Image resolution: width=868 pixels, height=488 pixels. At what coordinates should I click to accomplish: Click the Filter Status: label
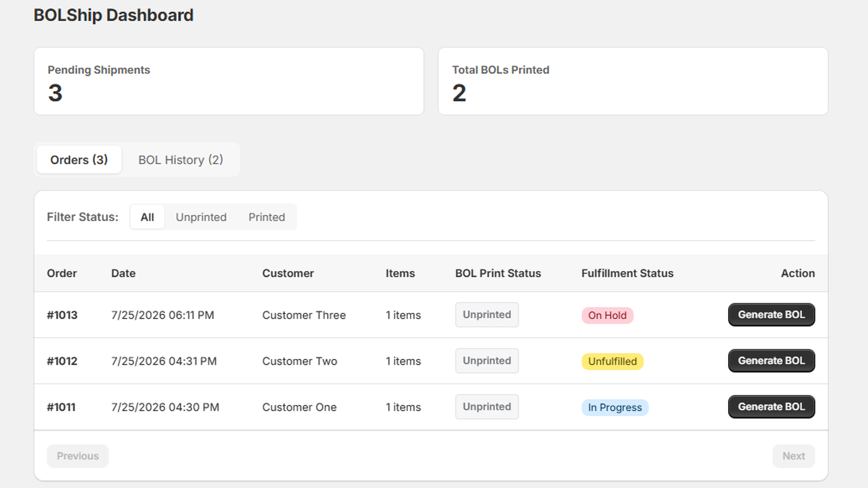pos(82,217)
